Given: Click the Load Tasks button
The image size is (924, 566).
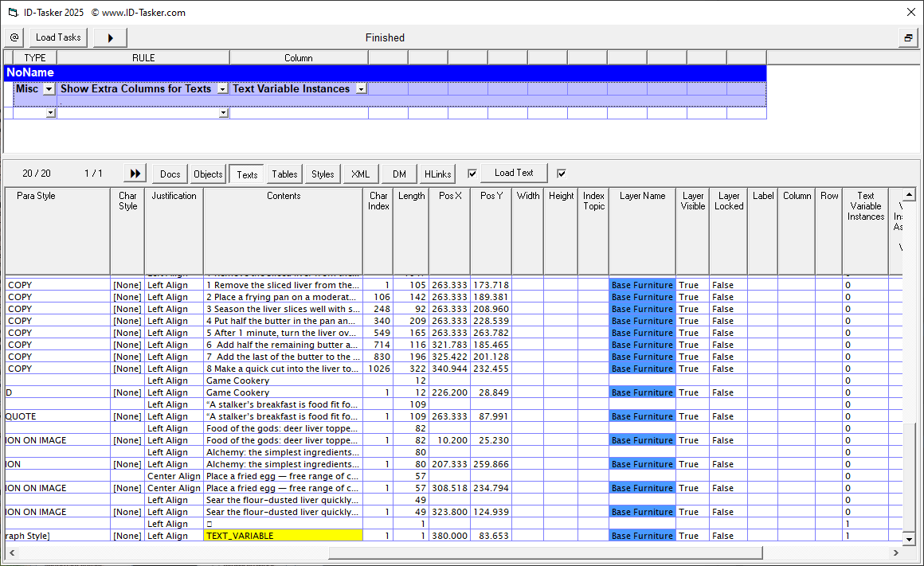Looking at the screenshot, I should 58,37.
